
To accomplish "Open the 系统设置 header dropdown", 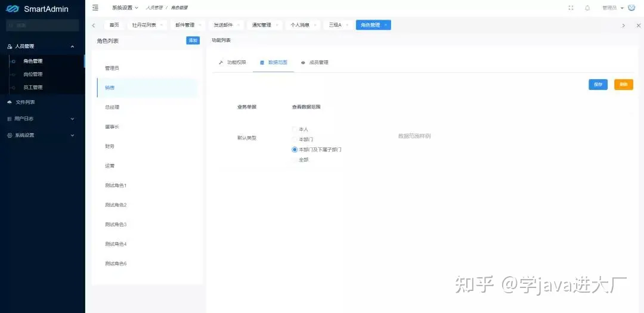I will point(125,8).
